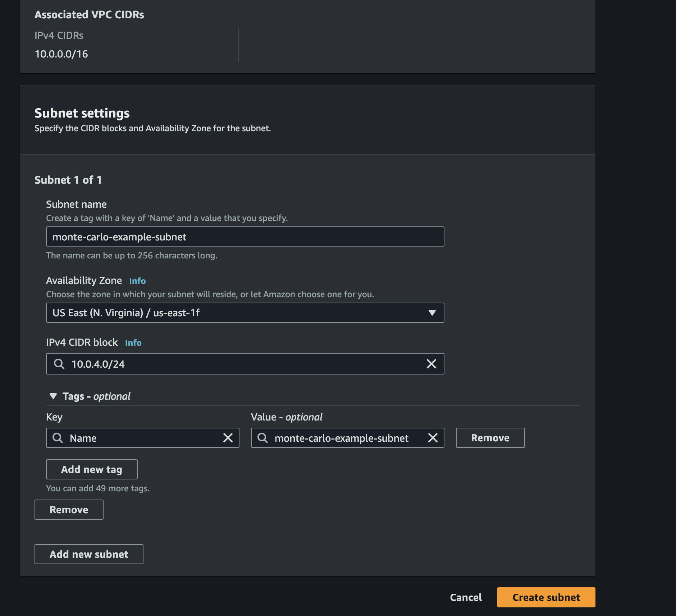Click 'You can add 49 more tags.' text

pyautogui.click(x=98, y=488)
